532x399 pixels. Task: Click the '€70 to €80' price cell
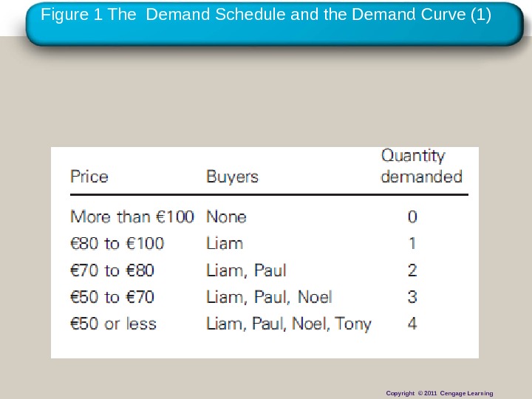coord(111,270)
